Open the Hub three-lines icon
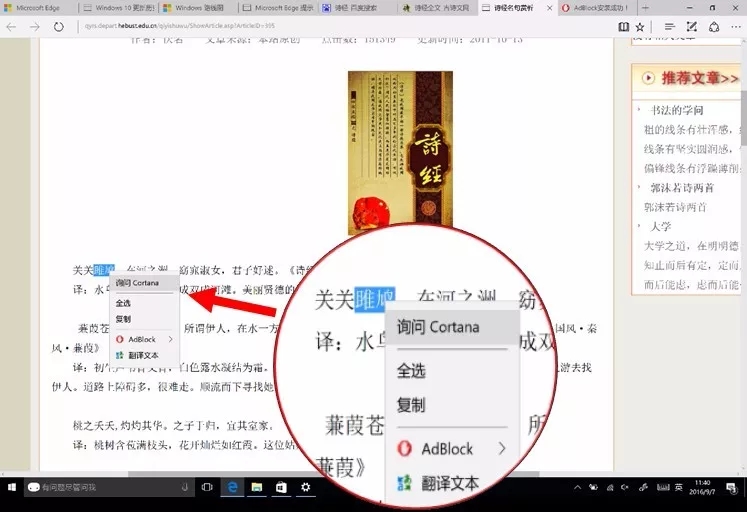This screenshot has width=747, height=512. (669, 27)
